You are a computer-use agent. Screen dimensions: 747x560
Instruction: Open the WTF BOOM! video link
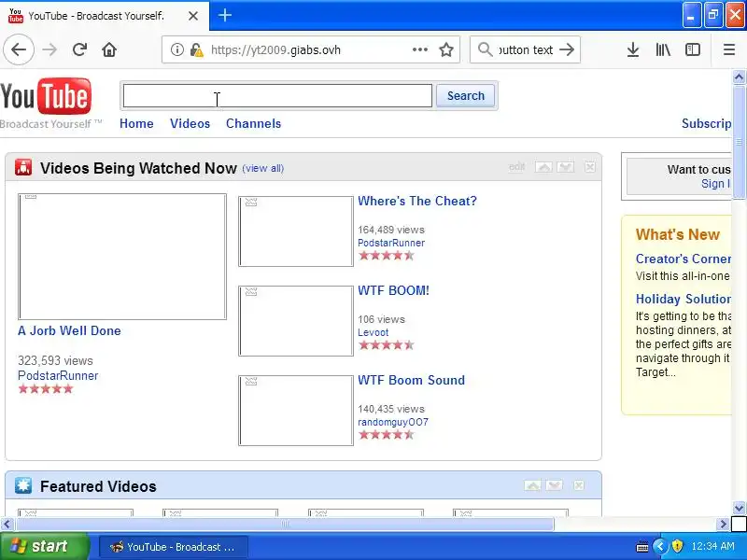[393, 290]
